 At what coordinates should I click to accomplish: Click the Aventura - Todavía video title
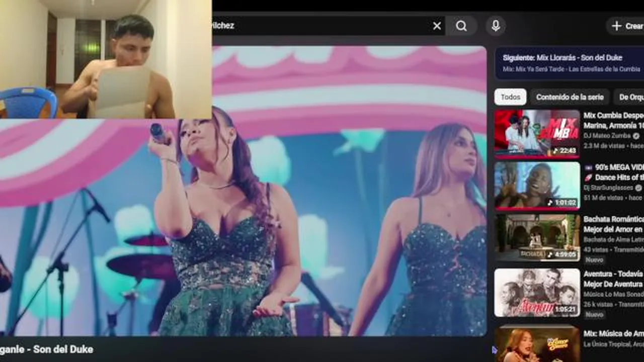(x=613, y=279)
